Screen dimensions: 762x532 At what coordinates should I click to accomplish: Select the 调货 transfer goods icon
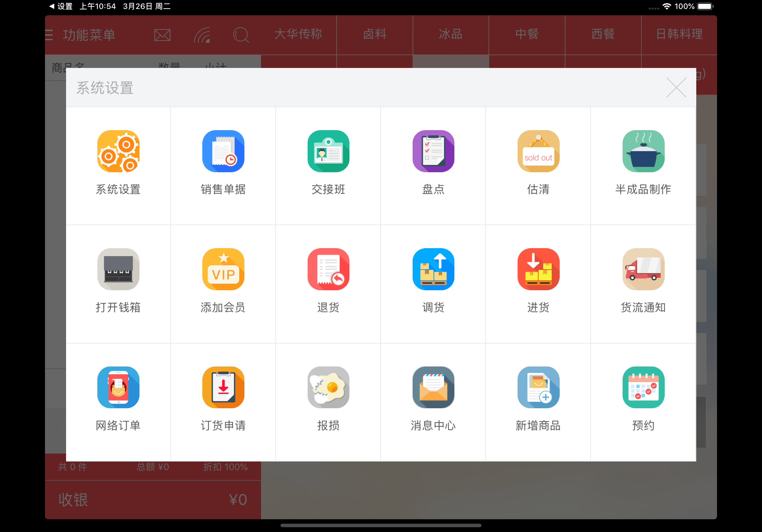click(433, 269)
